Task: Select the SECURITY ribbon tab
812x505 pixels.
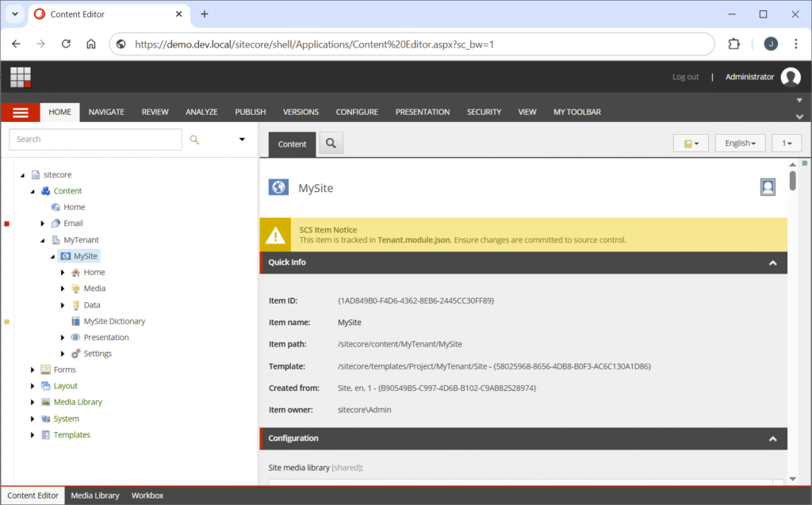Action: pos(484,112)
